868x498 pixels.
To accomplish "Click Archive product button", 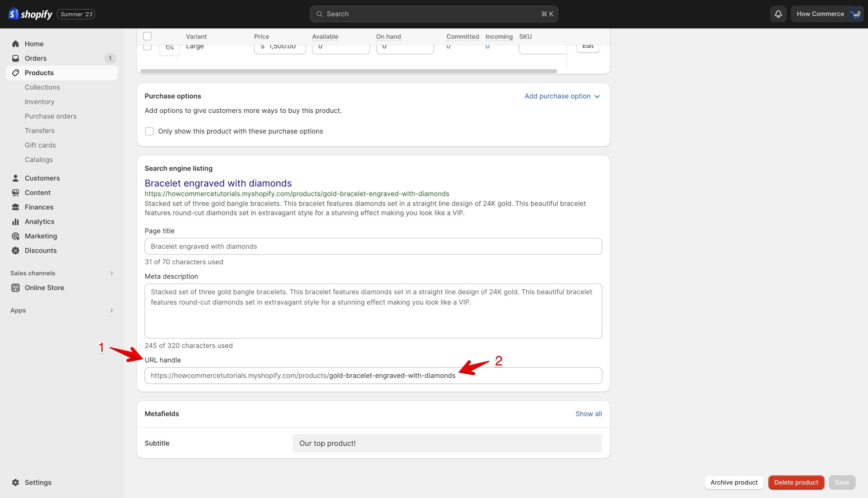I will click(734, 482).
